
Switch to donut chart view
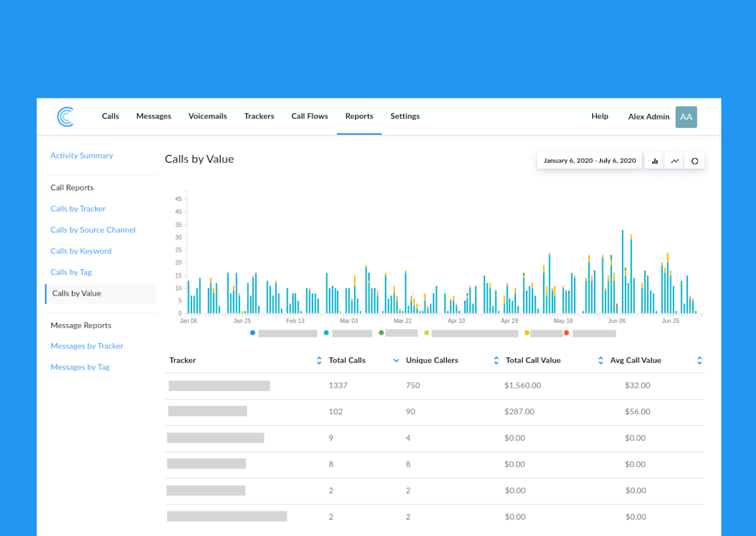tap(695, 161)
